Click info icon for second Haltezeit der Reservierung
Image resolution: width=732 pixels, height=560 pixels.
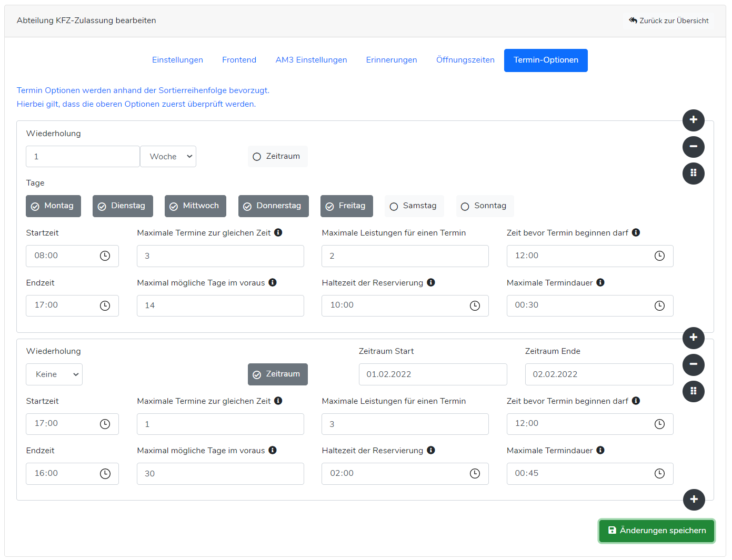[431, 450]
